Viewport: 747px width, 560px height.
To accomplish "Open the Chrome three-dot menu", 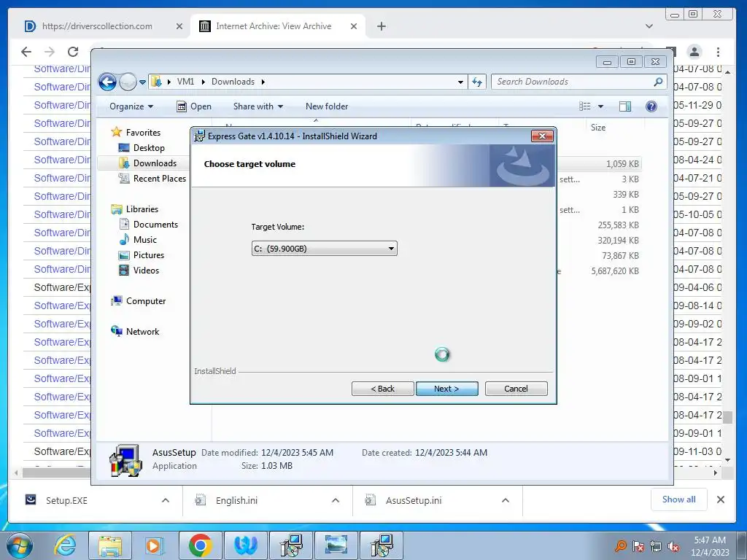I will 718,52.
